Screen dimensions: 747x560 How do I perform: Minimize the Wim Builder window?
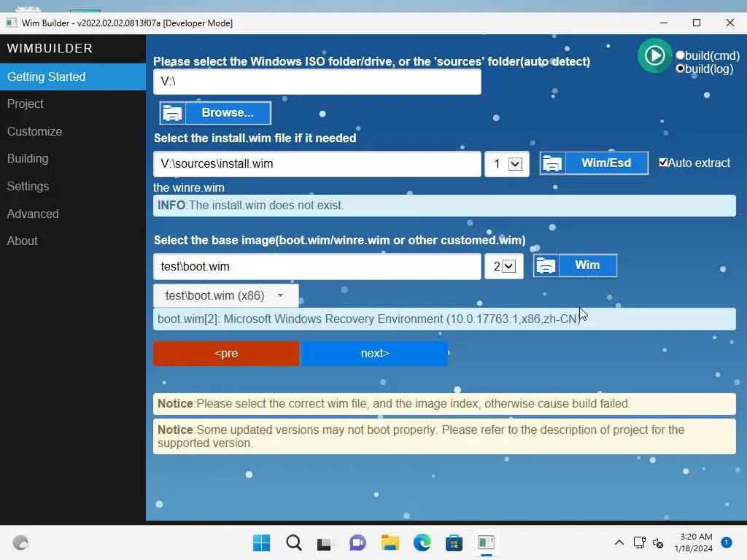tap(664, 23)
